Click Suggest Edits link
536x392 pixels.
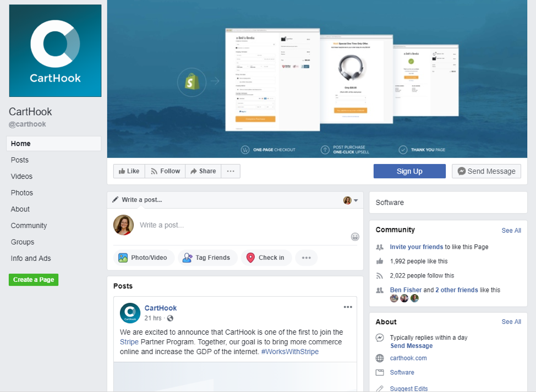click(409, 389)
